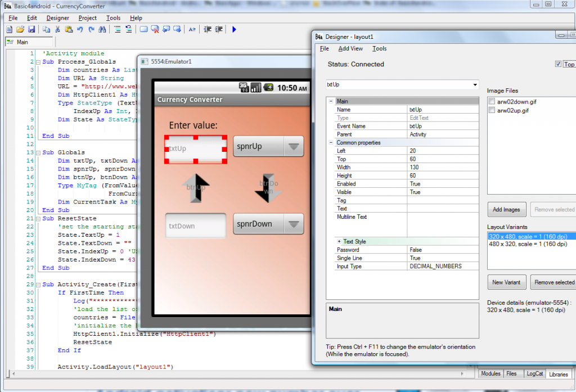Viewport: 576px width, 392px height.
Task: Run the project with the blue arrow icon
Action: [x=234, y=29]
